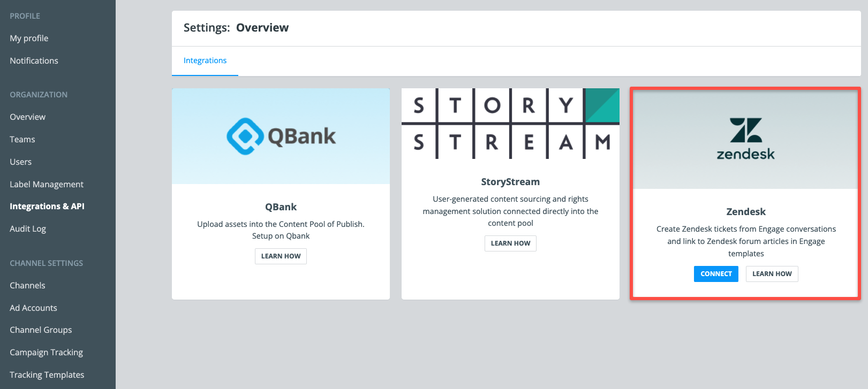Click the Zendesk description text
The height and width of the screenshot is (389, 868).
(746, 241)
